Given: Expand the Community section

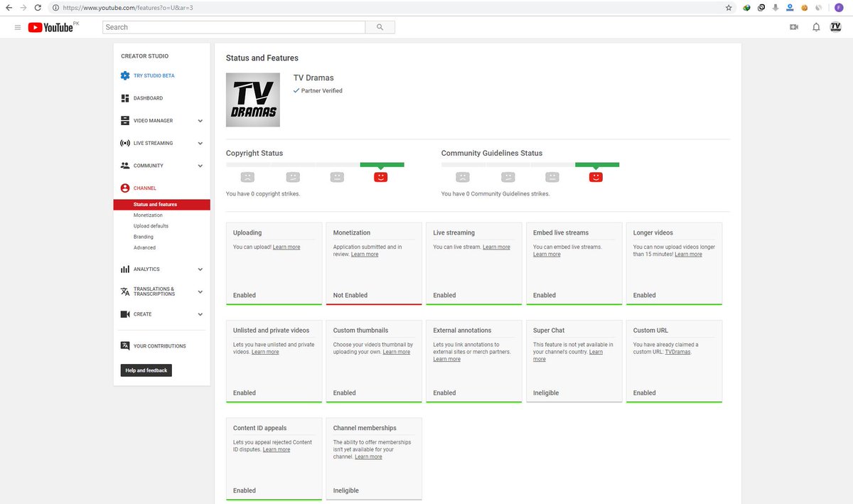Looking at the screenshot, I should click(x=200, y=166).
